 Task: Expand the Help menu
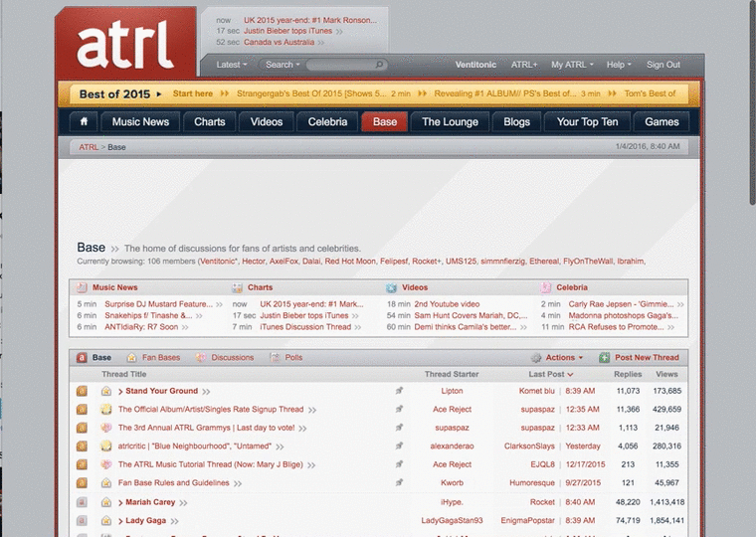pos(619,65)
